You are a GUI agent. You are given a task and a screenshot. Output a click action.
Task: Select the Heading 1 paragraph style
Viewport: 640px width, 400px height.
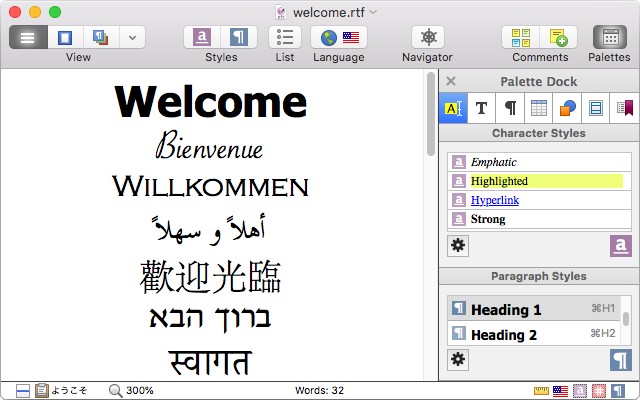pos(534,309)
